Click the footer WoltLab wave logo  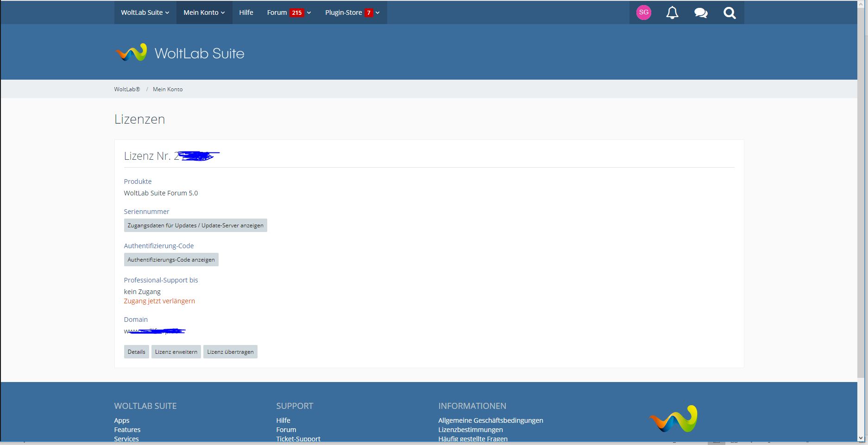pyautogui.click(x=673, y=419)
